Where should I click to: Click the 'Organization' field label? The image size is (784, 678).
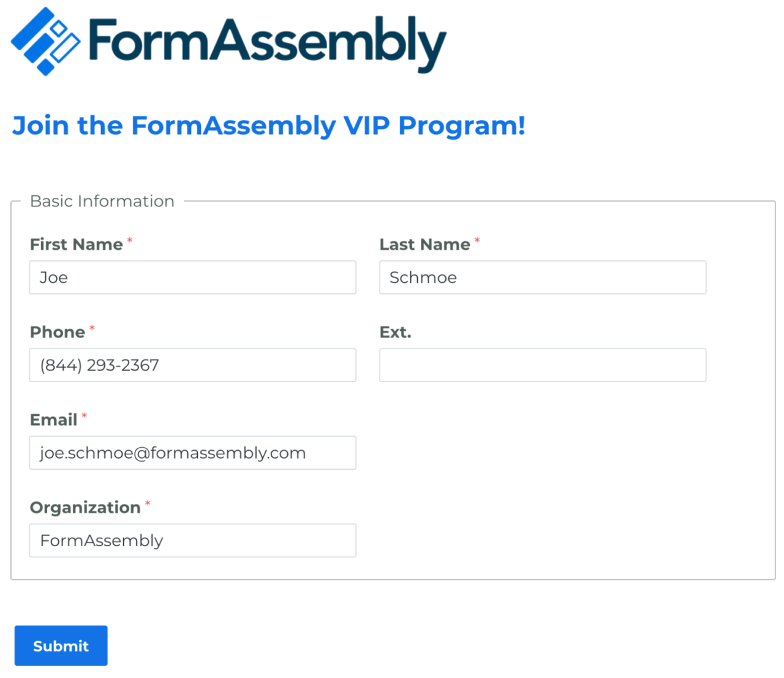tap(85, 507)
